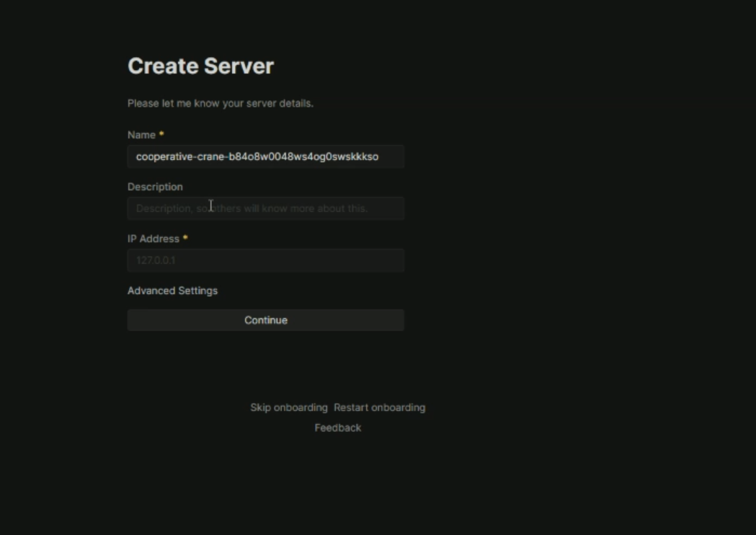
Task: Open the Feedback link
Action: 337,428
